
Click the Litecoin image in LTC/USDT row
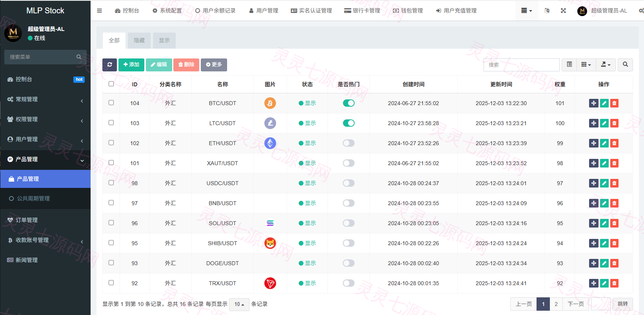pyautogui.click(x=270, y=123)
